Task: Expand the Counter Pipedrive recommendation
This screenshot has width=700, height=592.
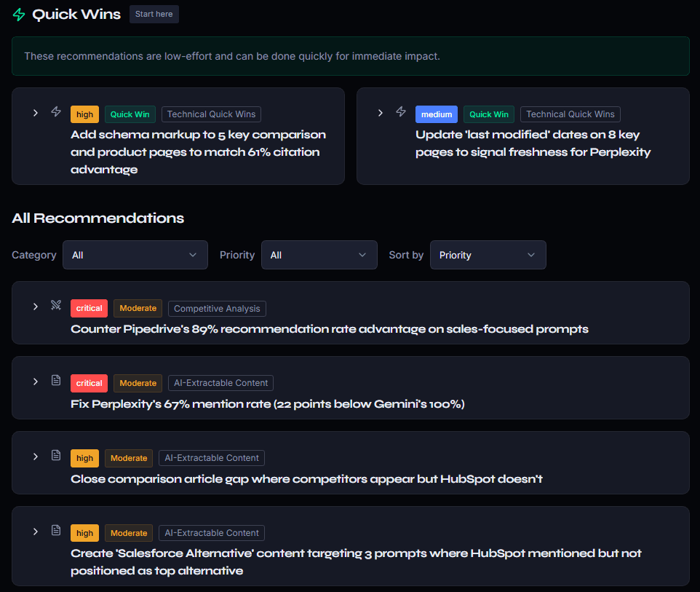Action: (x=35, y=307)
